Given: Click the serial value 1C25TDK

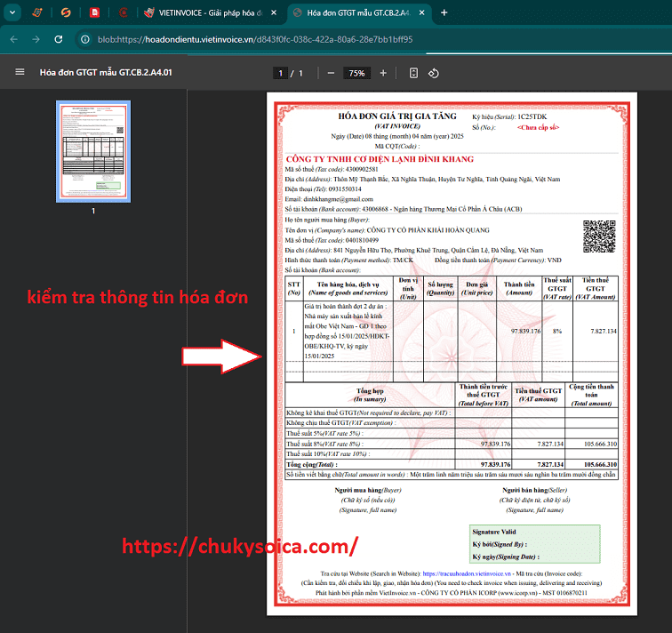Looking at the screenshot, I should (x=532, y=116).
